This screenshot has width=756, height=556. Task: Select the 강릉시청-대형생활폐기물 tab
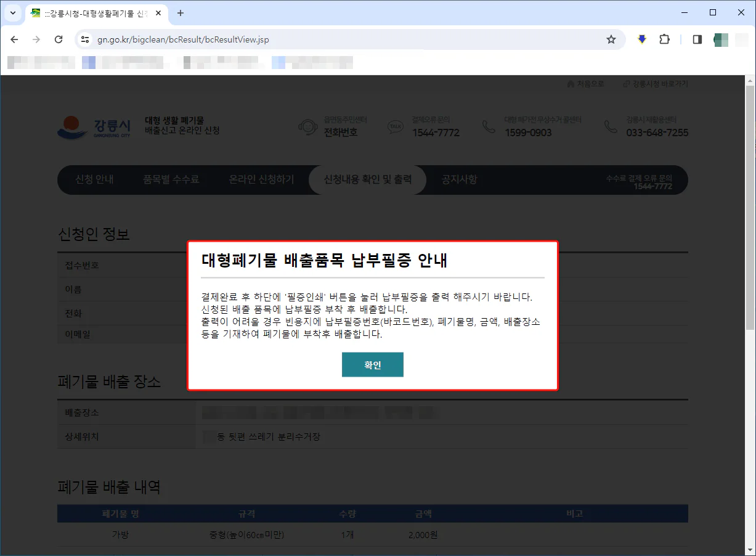(x=96, y=13)
